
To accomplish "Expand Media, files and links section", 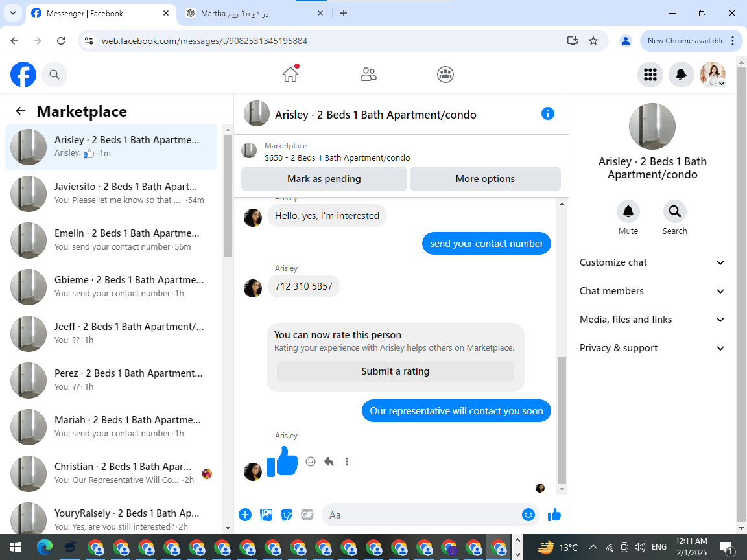I will (x=652, y=320).
